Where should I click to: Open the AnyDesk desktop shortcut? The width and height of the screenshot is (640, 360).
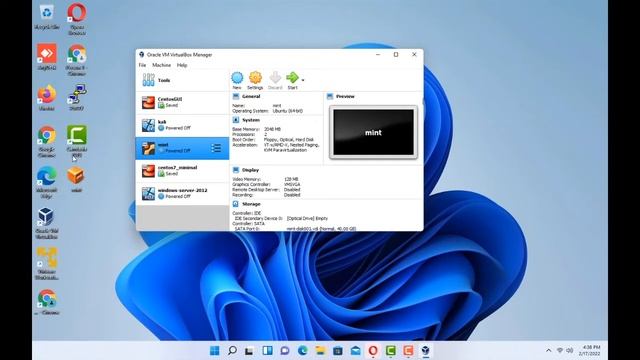47,57
